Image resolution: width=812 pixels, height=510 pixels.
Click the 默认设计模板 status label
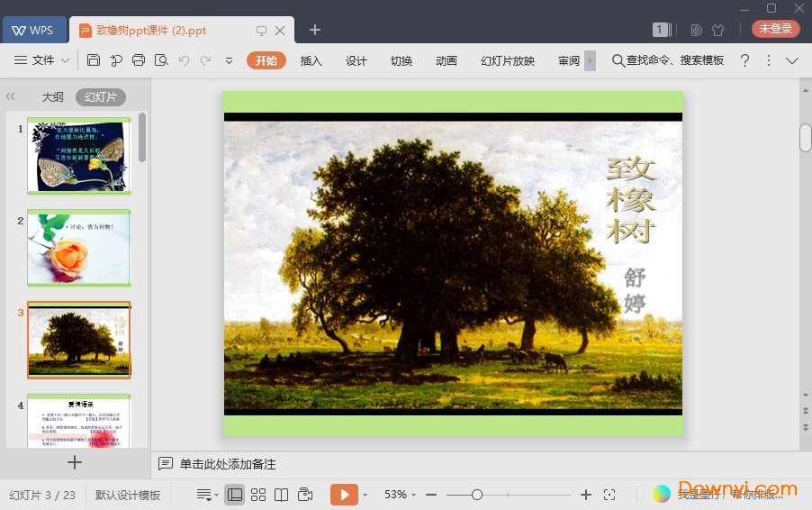pos(128,495)
